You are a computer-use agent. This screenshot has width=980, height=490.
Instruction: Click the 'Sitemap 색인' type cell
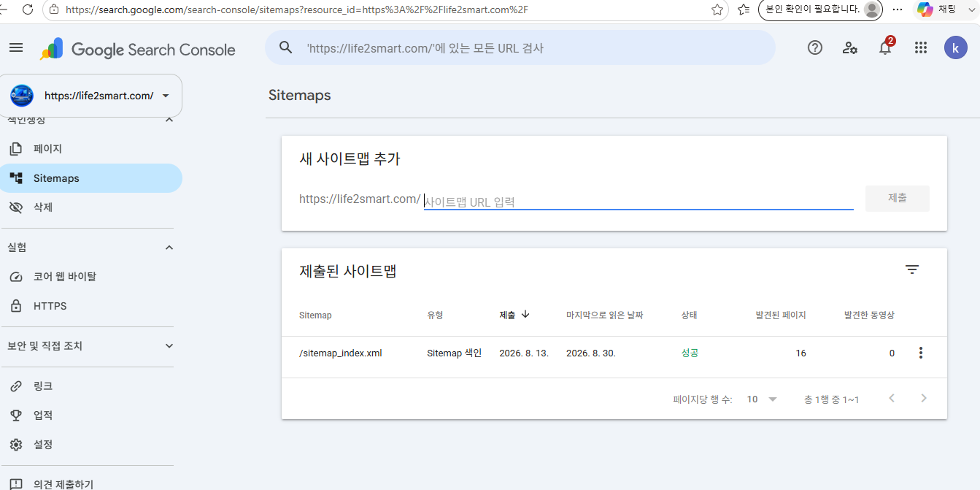click(455, 353)
